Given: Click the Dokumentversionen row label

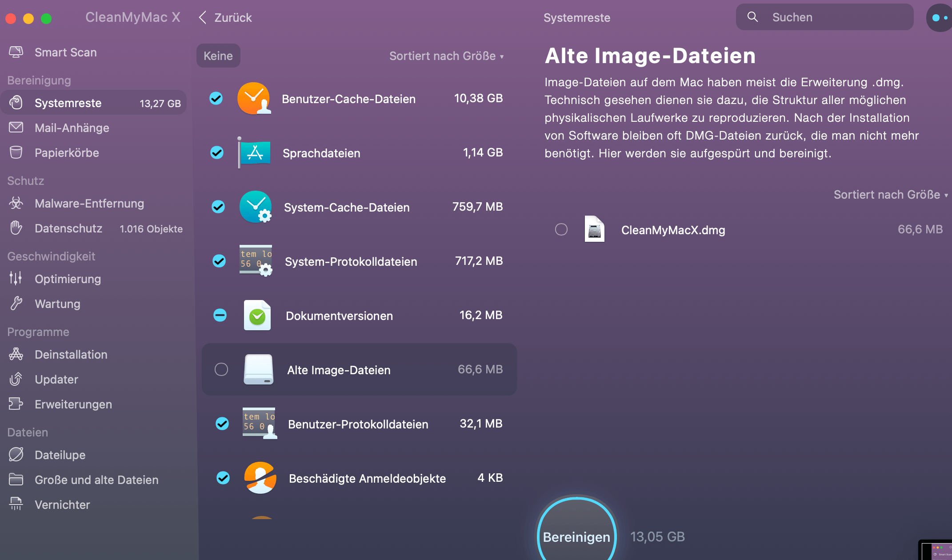Looking at the screenshot, I should click(x=339, y=316).
